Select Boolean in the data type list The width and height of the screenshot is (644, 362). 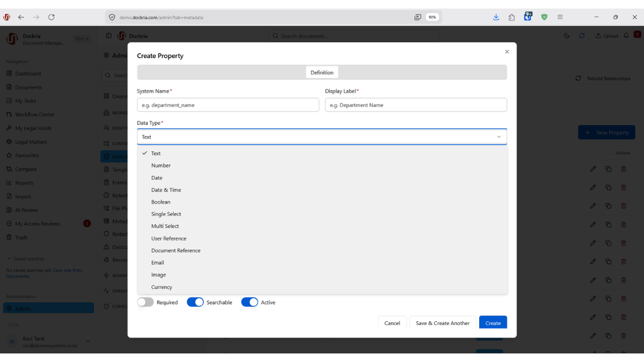pos(323,202)
